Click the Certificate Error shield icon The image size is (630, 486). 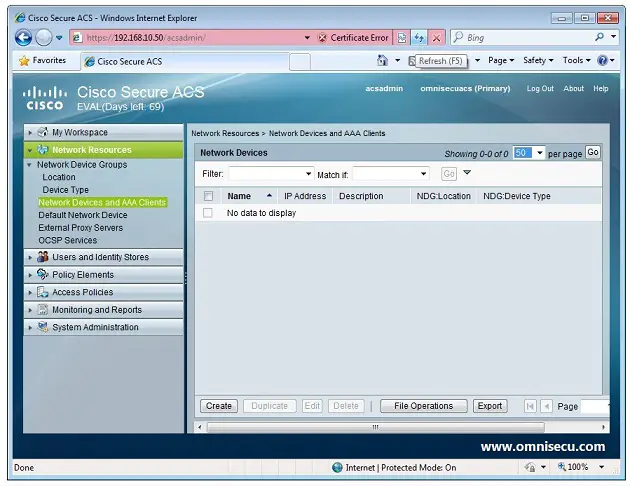click(x=322, y=38)
